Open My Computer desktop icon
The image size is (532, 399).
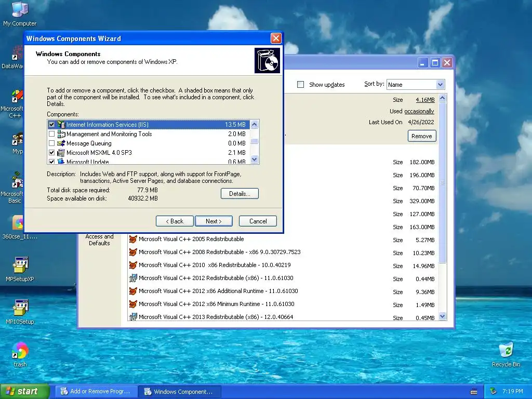tap(20, 14)
